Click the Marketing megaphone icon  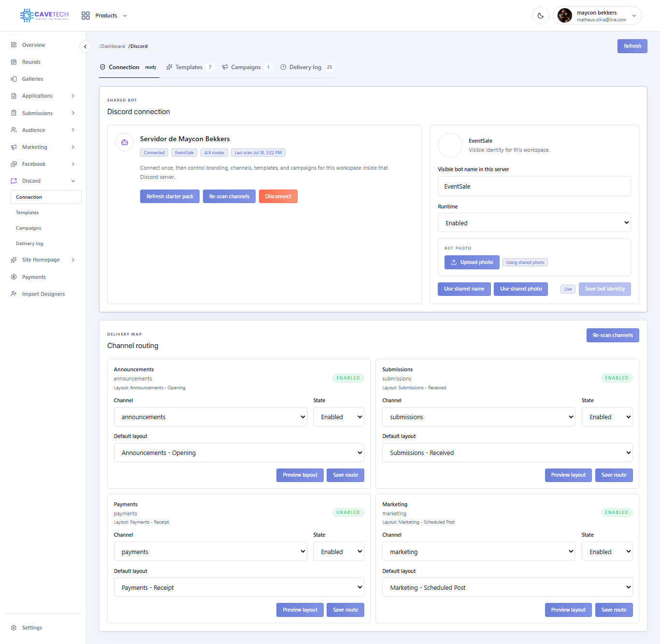click(14, 147)
